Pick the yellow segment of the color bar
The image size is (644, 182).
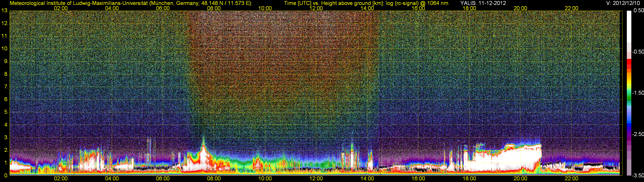(629, 82)
